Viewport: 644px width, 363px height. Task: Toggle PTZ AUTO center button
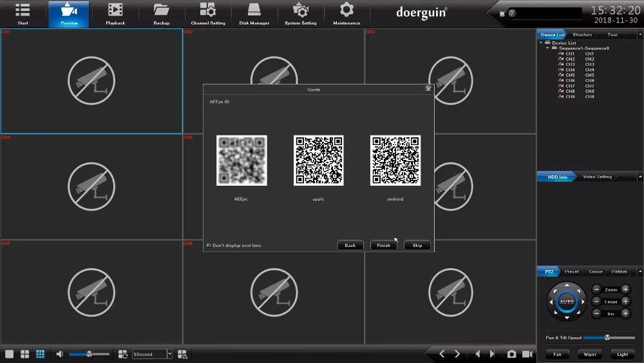(567, 302)
